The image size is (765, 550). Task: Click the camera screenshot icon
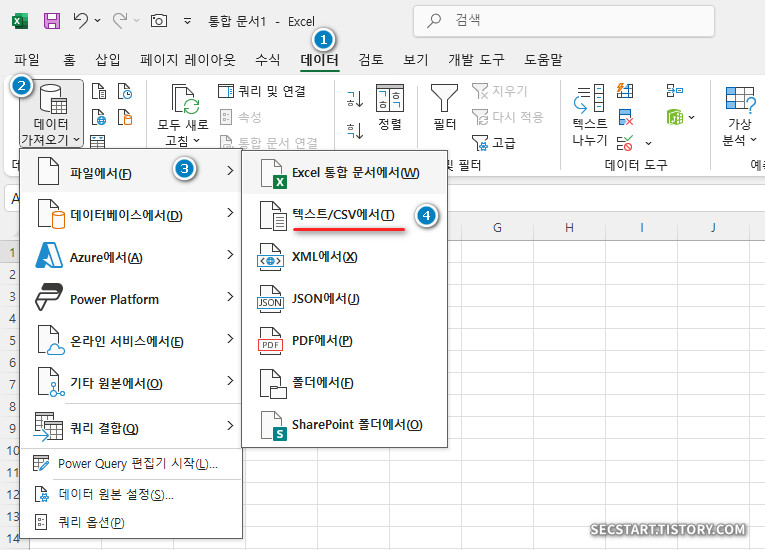click(x=159, y=20)
